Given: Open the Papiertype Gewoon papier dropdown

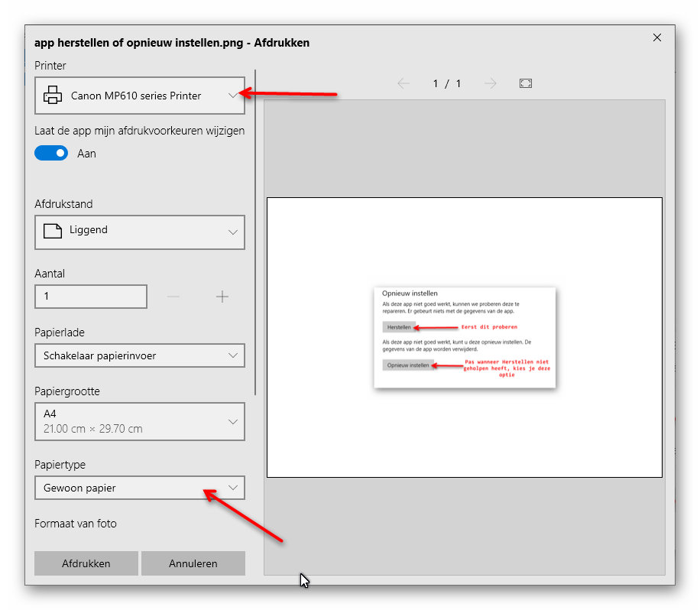Looking at the screenshot, I should (140, 488).
